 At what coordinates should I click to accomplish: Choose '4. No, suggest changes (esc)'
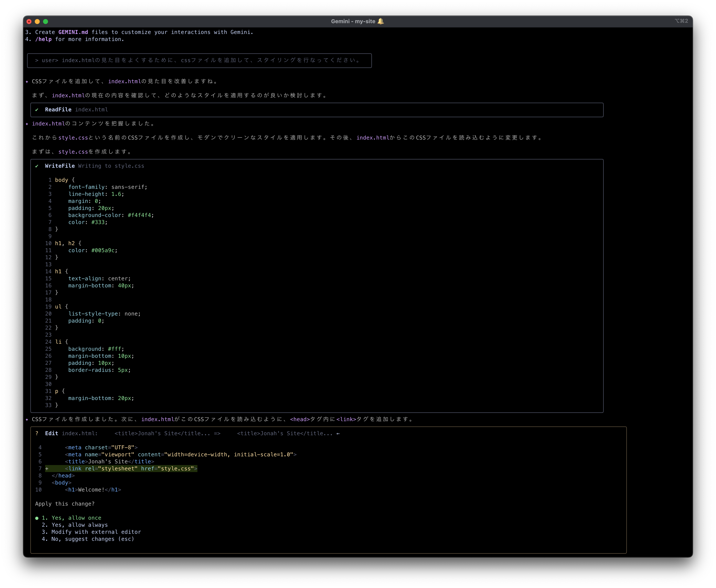[88, 539]
